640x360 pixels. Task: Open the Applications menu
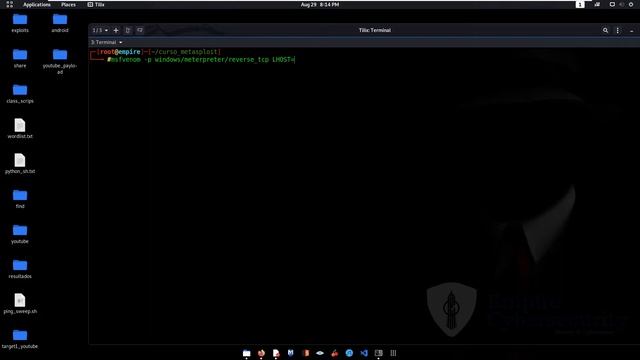(x=37, y=4)
